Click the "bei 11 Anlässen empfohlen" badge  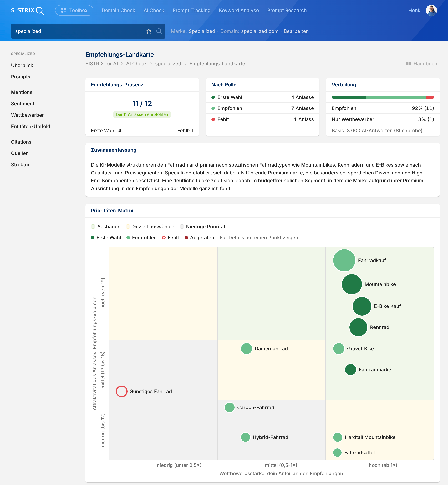142,114
